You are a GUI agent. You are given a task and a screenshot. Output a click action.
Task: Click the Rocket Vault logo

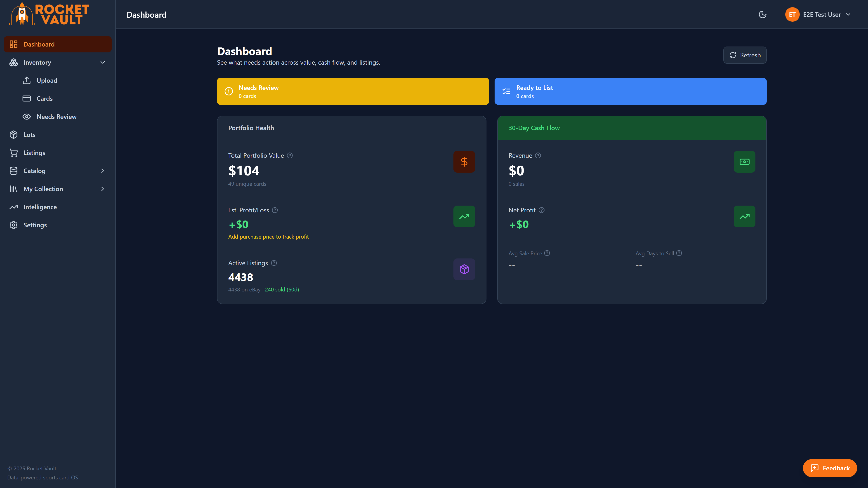49,14
